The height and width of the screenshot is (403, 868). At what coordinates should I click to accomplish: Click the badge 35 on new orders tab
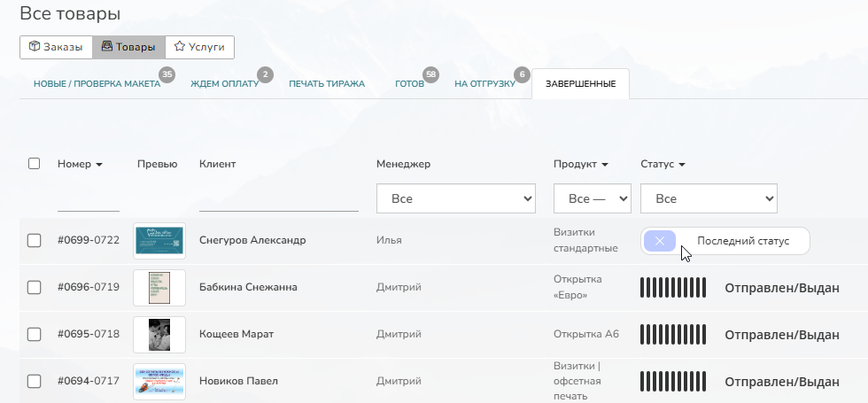(167, 74)
